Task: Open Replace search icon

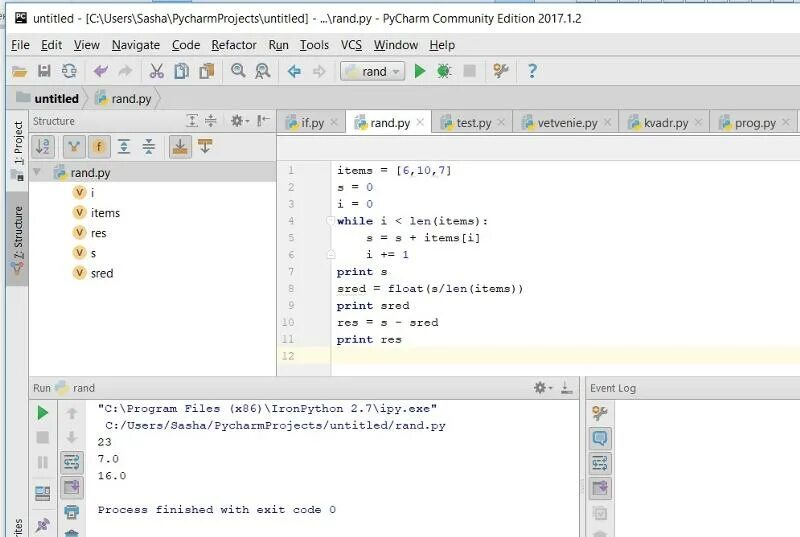Action: (263, 71)
